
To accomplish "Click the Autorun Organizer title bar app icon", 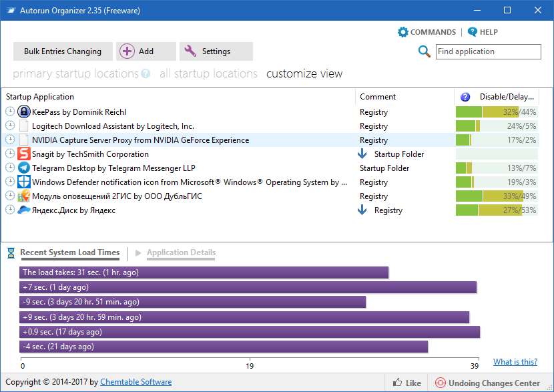I will point(11,11).
